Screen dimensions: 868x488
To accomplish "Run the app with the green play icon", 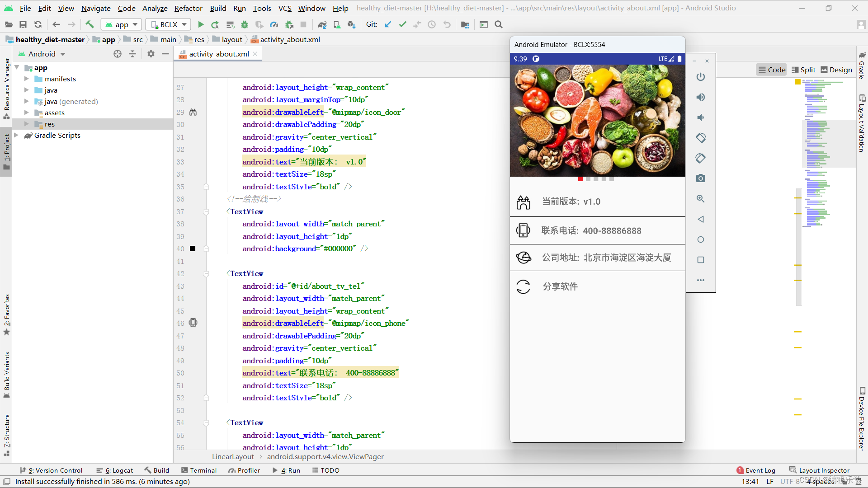I will click(x=201, y=24).
